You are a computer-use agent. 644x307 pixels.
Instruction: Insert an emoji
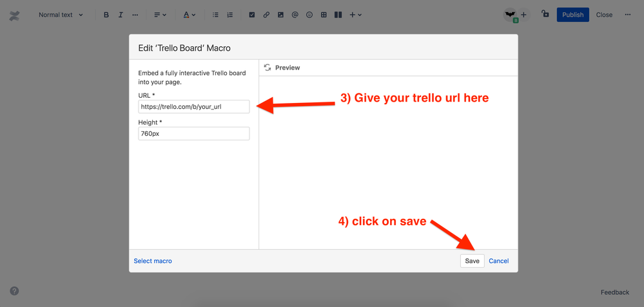click(309, 15)
